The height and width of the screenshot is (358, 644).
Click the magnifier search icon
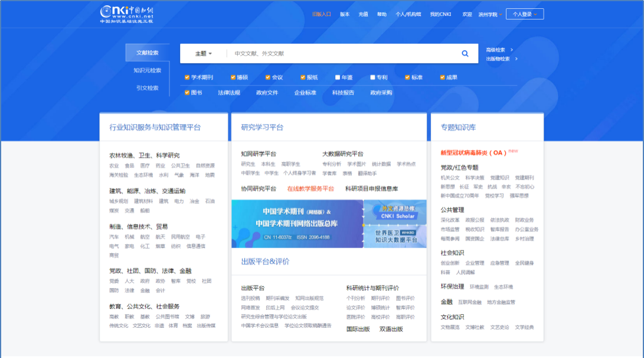coord(465,53)
